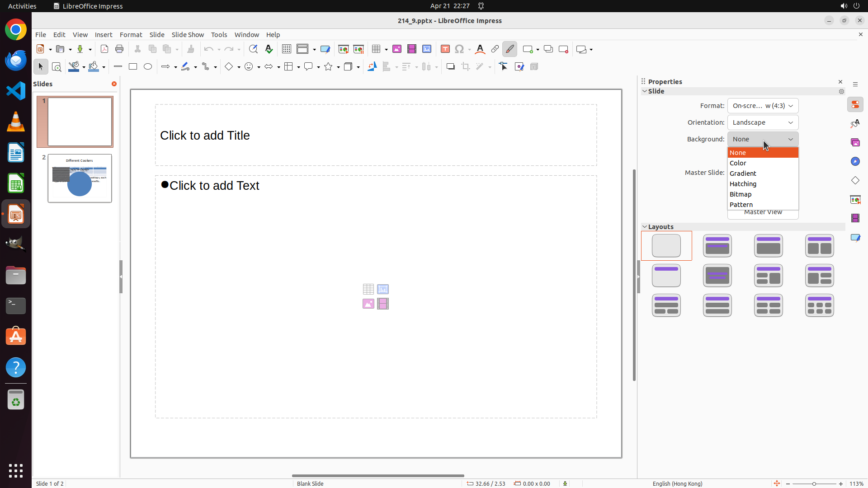
Task: Open the Gallery sidebar tab icon
Action: pyautogui.click(x=855, y=142)
